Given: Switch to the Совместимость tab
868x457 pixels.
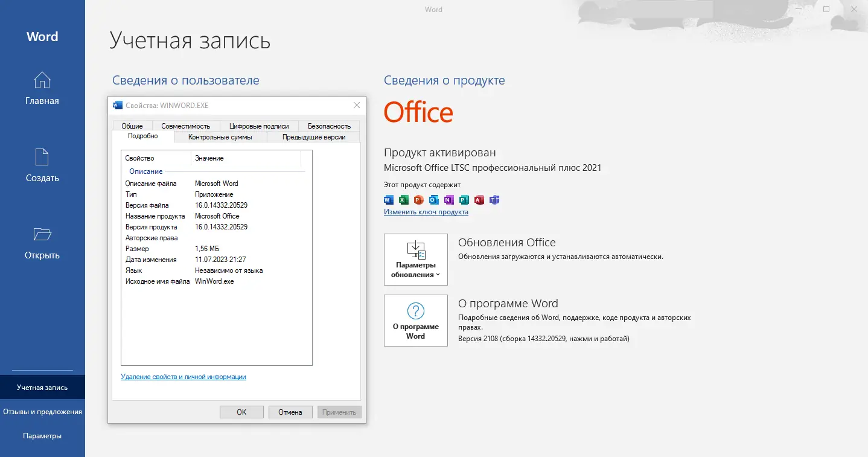Looking at the screenshot, I should coord(186,126).
